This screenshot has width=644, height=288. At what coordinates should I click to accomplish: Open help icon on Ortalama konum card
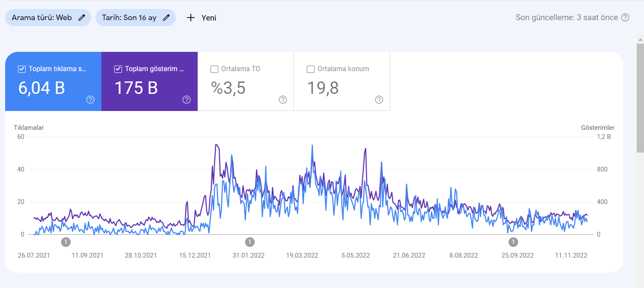(379, 100)
